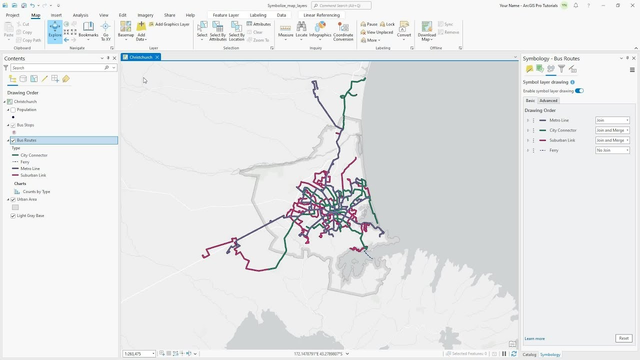Image resolution: width=640 pixels, height=360 pixels.
Task: Open Suburban Link join dropdown
Action: click(x=612, y=140)
